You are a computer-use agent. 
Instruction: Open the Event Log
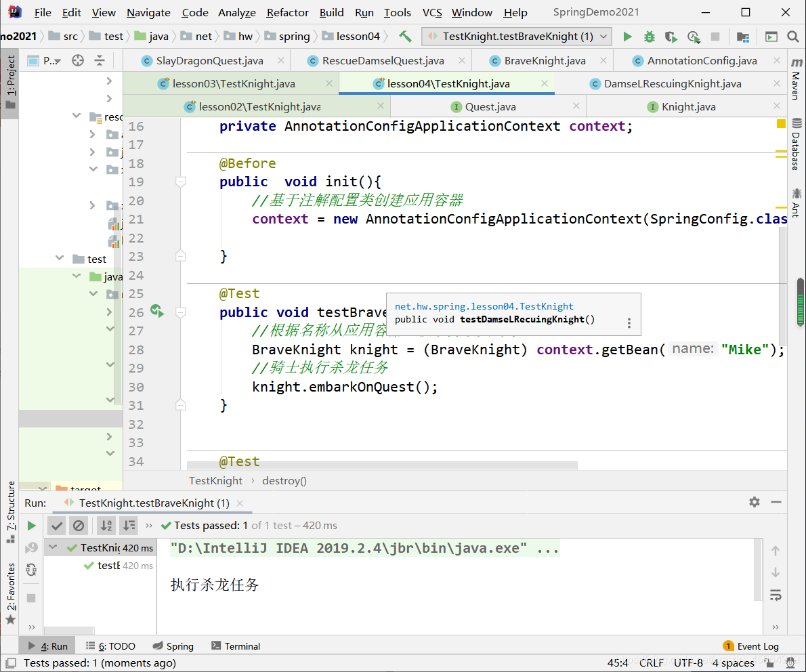click(751, 646)
